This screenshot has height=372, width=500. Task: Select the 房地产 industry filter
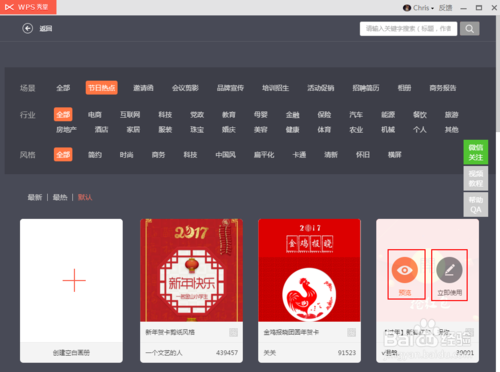pyautogui.click(x=66, y=129)
